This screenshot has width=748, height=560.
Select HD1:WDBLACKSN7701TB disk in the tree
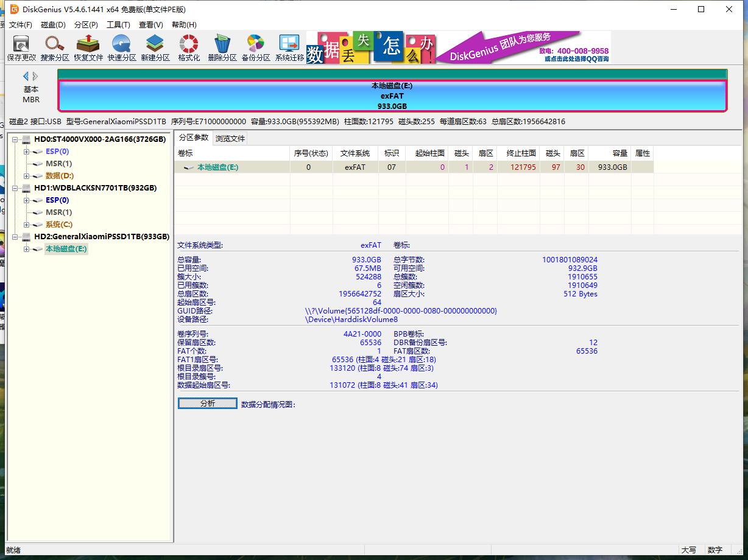pos(95,188)
